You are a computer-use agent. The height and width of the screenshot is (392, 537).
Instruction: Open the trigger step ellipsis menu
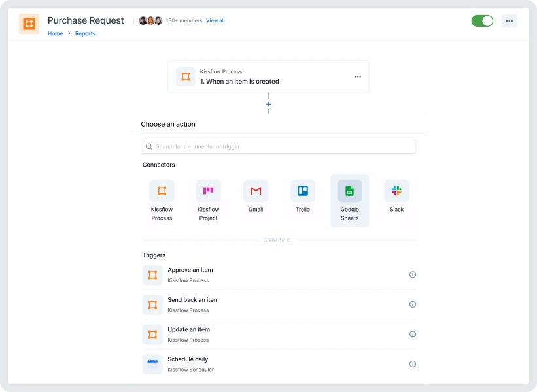click(358, 76)
